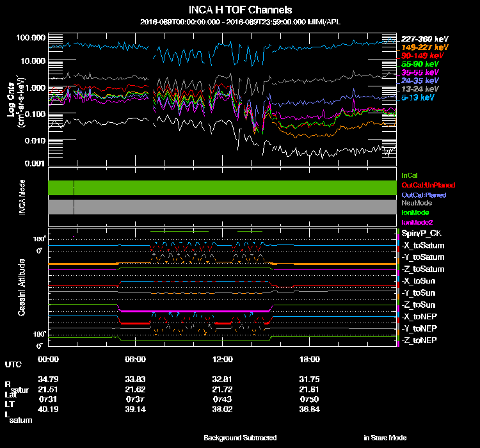Click the INCA H TOF Channels title
The height and width of the screenshot is (448, 480).
point(241,10)
